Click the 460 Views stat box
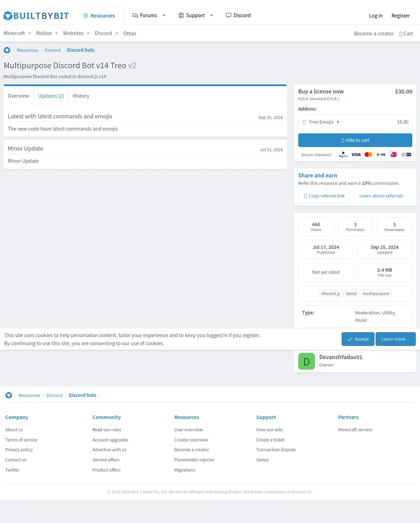The width and height of the screenshot is (420, 523). (316, 227)
